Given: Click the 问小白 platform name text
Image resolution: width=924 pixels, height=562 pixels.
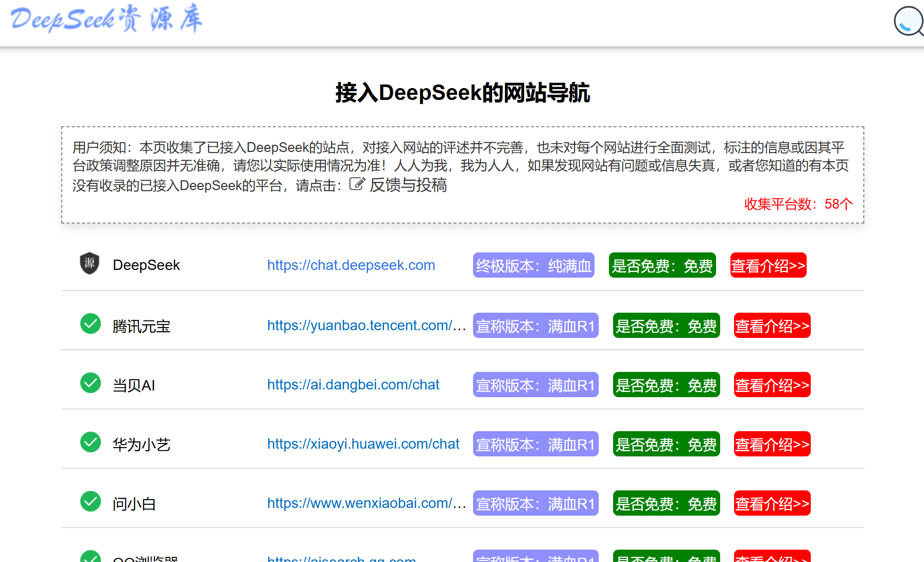Looking at the screenshot, I should tap(134, 504).
